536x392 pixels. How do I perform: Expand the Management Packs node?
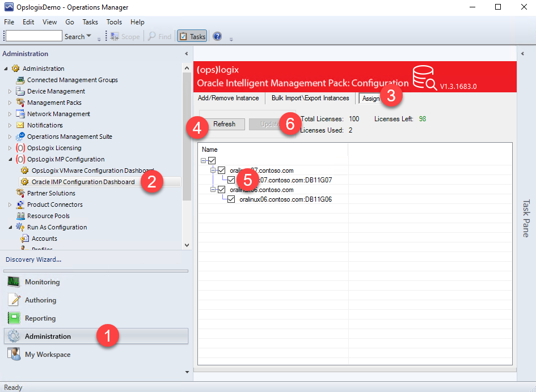pyautogui.click(x=10, y=103)
